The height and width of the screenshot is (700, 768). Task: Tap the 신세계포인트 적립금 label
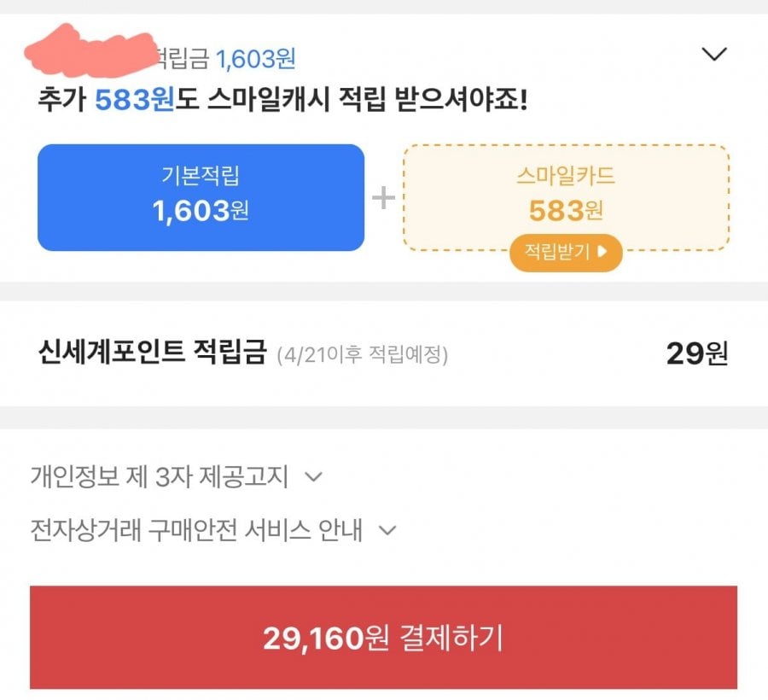pos(153,352)
